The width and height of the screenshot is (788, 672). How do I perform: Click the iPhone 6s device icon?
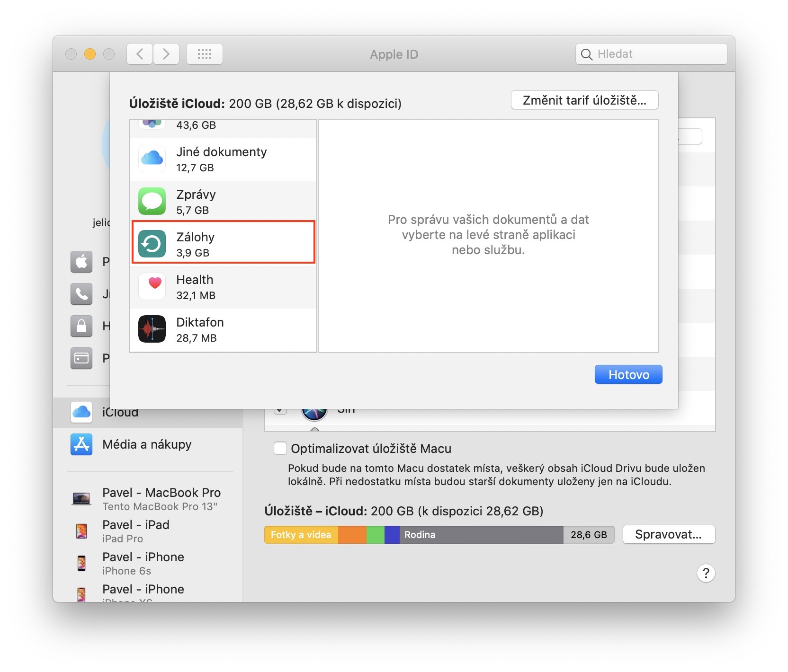(x=81, y=563)
